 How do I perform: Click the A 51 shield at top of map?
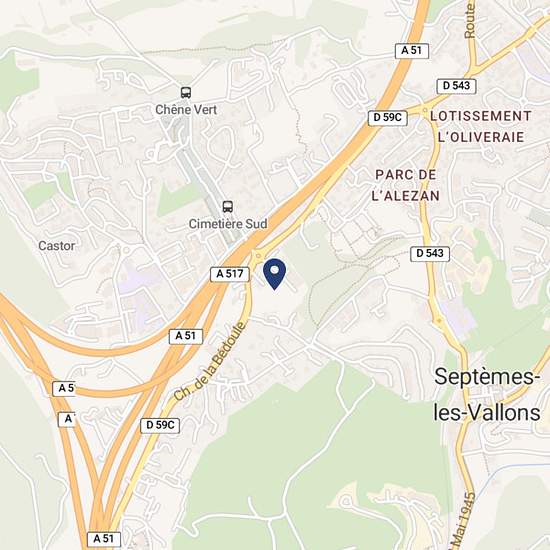[411, 51]
